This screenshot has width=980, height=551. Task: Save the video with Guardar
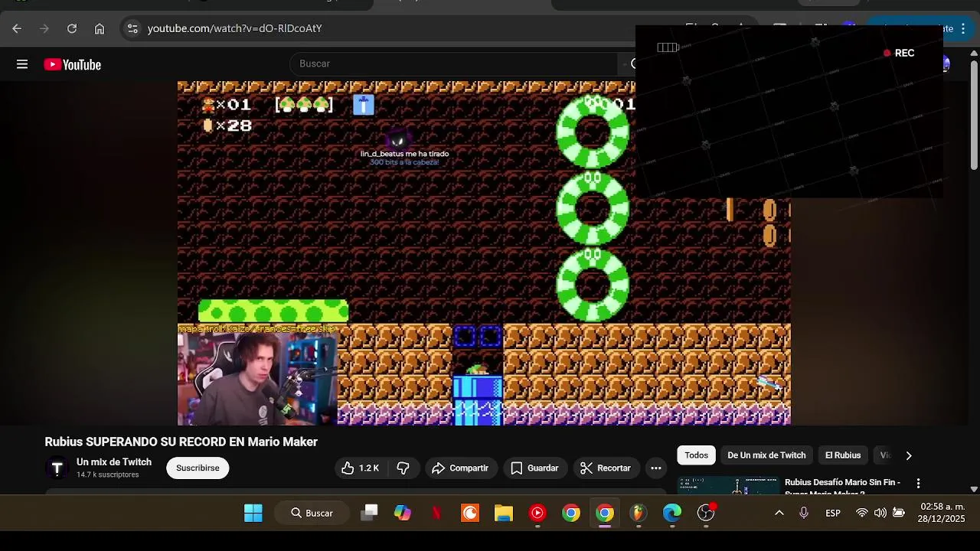tap(534, 468)
